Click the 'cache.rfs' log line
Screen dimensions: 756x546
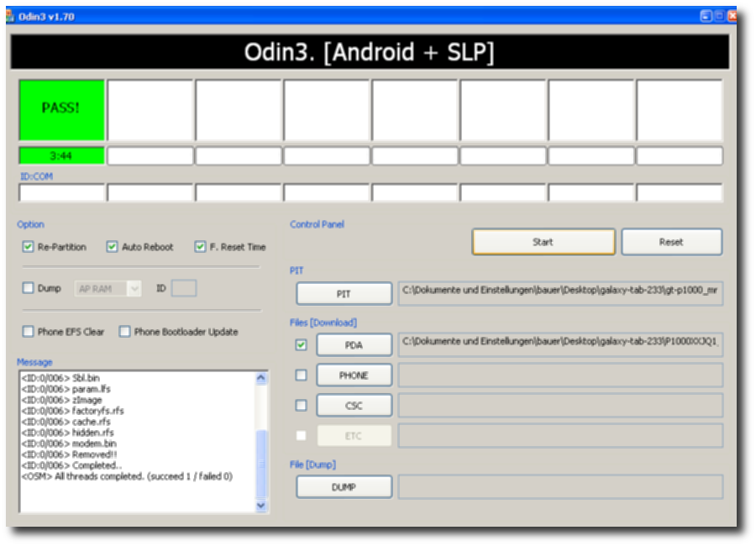66,422
